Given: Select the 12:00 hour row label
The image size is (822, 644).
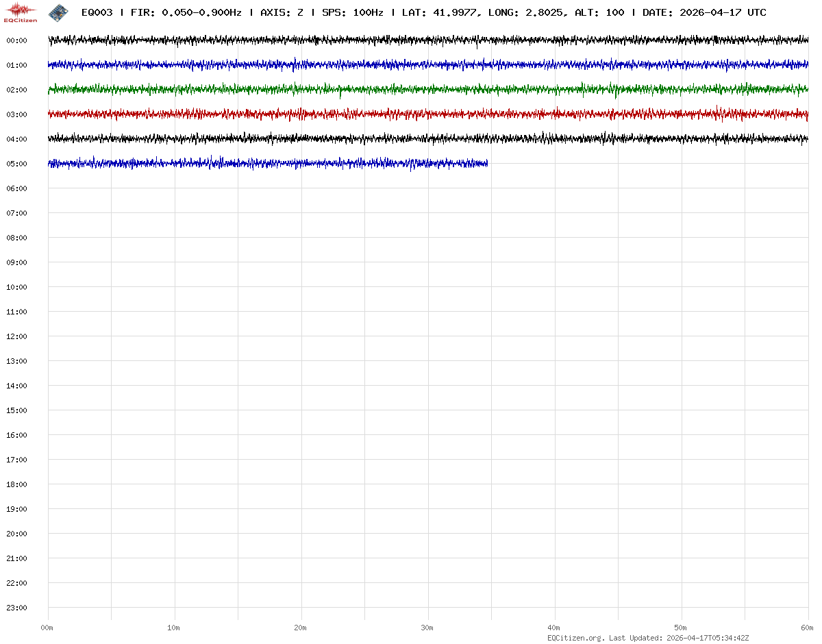Looking at the screenshot, I should pos(16,336).
